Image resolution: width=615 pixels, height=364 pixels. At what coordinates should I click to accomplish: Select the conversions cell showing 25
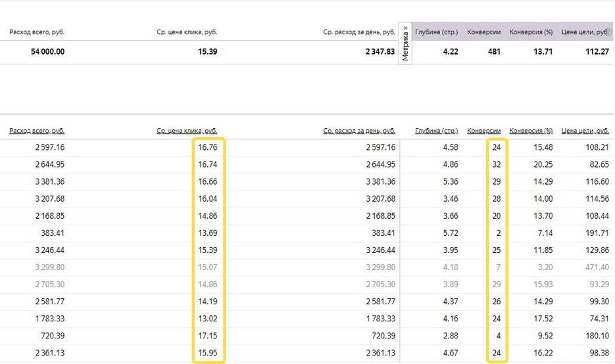(497, 250)
